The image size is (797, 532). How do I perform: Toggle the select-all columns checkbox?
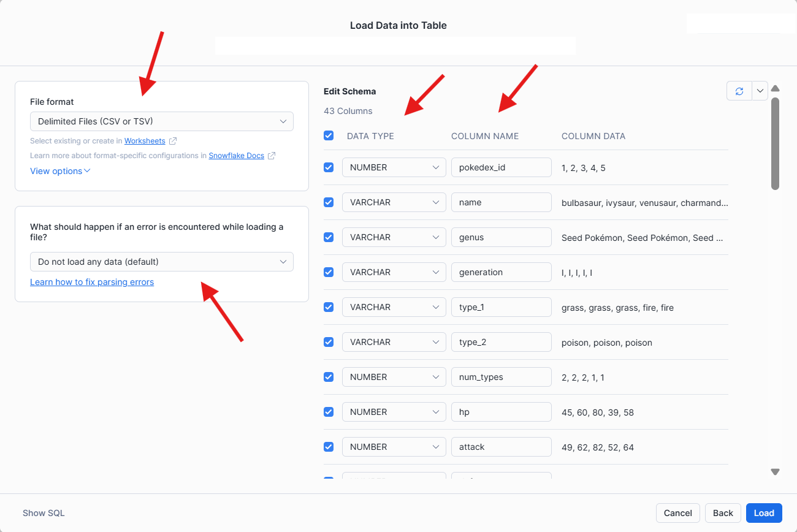pos(329,135)
